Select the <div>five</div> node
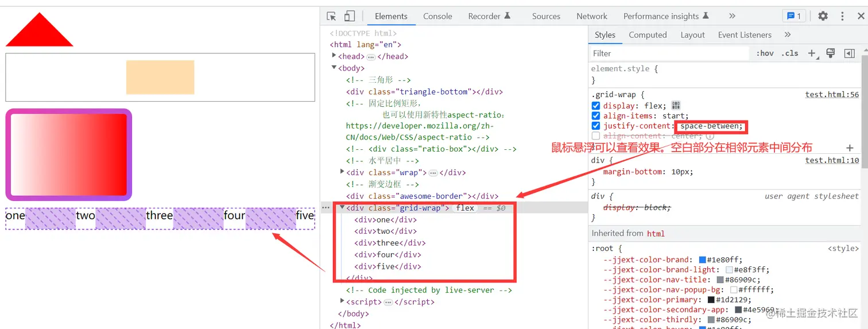 [387, 266]
